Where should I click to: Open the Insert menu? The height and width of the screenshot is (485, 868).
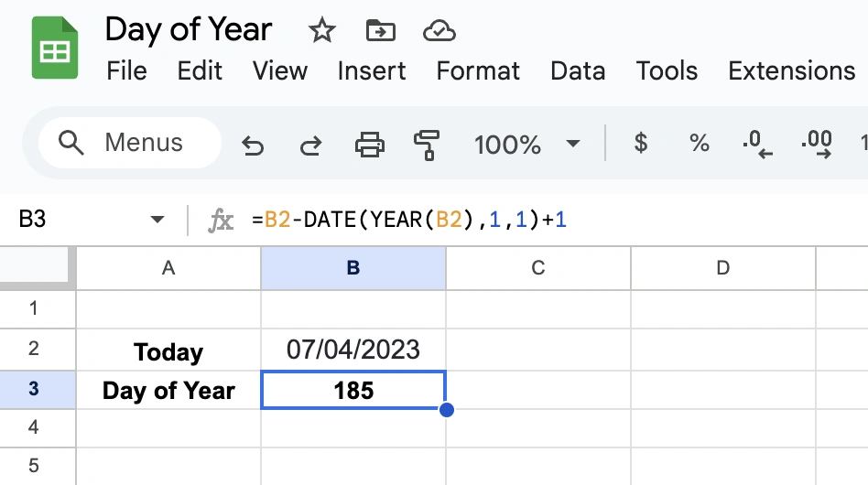coord(372,70)
